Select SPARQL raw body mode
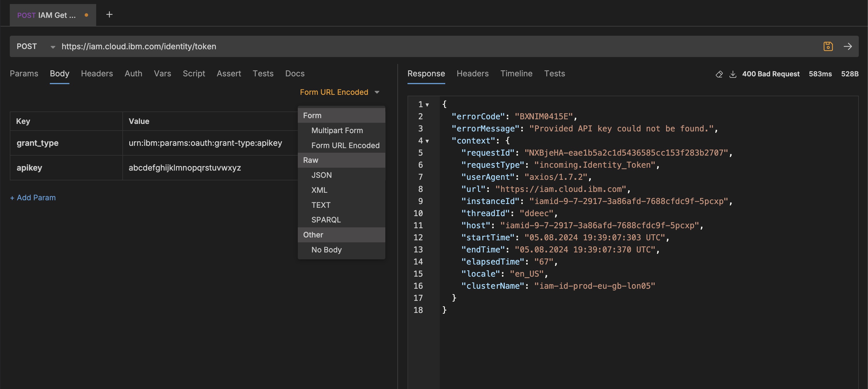The height and width of the screenshot is (389, 868). (x=341, y=220)
